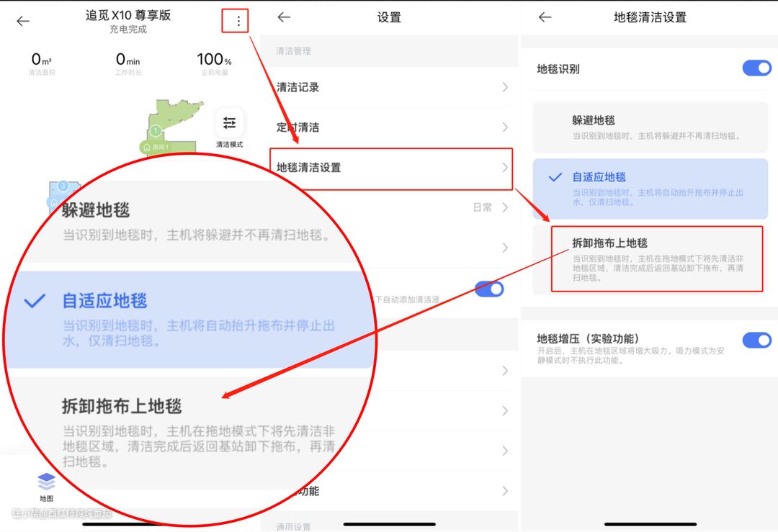Open the three-dot more menu
The width and height of the screenshot is (778, 532).
[x=238, y=22]
